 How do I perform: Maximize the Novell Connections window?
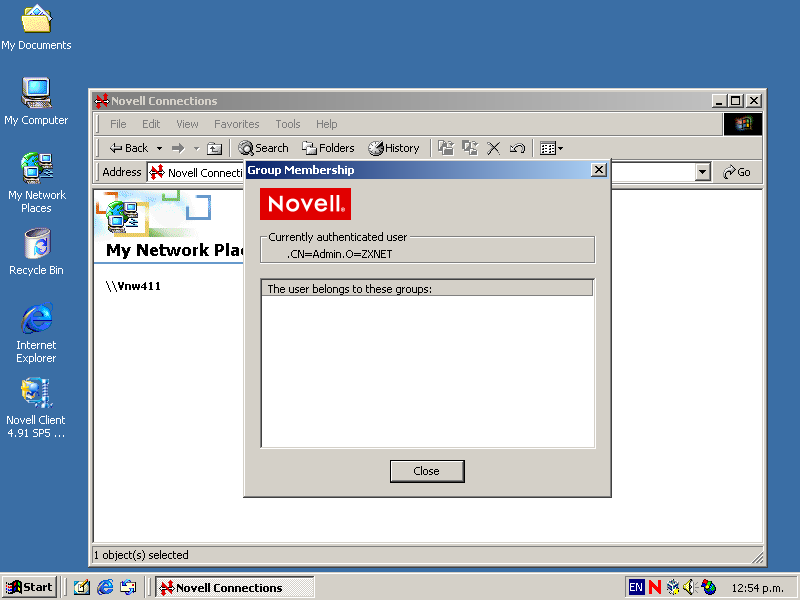coord(735,101)
